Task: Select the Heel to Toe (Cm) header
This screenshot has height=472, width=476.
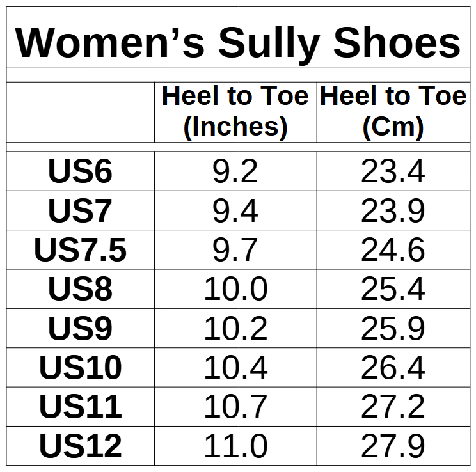Action: coord(393,112)
